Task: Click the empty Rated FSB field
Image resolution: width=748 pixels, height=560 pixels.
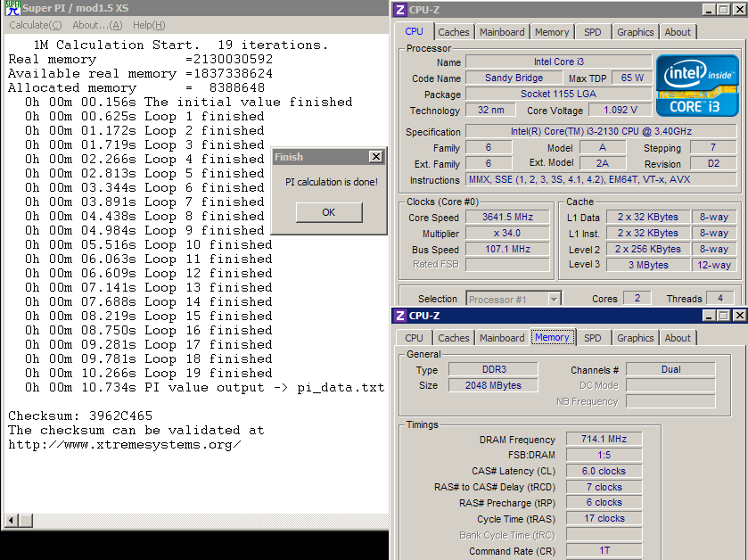Action: click(507, 265)
